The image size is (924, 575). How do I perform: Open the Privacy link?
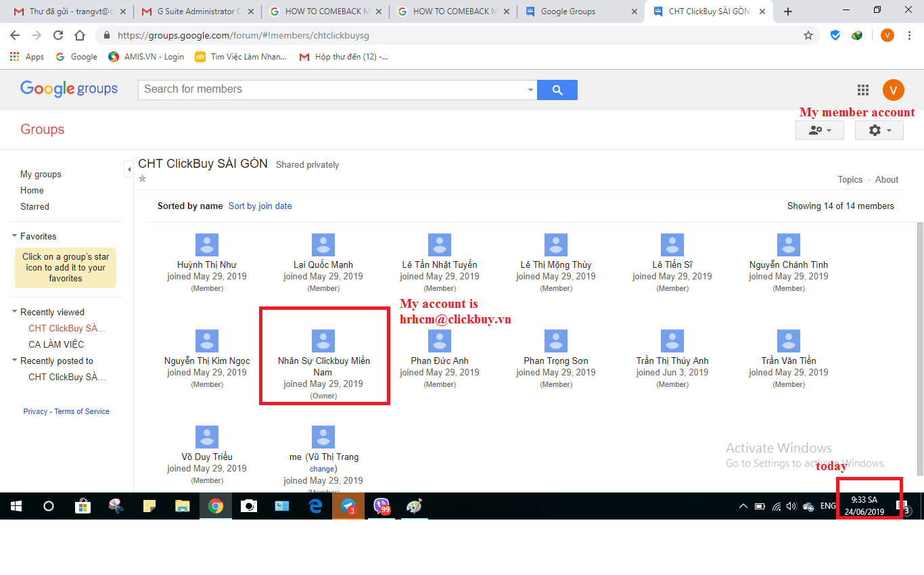tap(35, 411)
